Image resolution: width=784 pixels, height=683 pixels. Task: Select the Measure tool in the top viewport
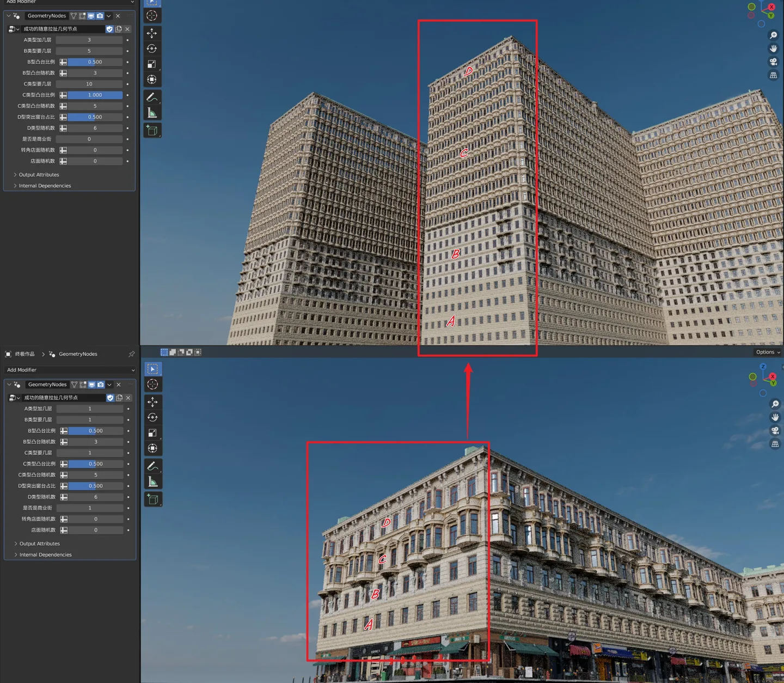(x=152, y=113)
